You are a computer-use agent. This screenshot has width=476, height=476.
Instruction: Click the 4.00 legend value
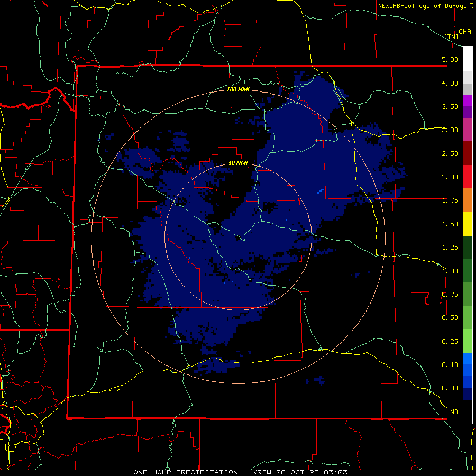point(450,83)
